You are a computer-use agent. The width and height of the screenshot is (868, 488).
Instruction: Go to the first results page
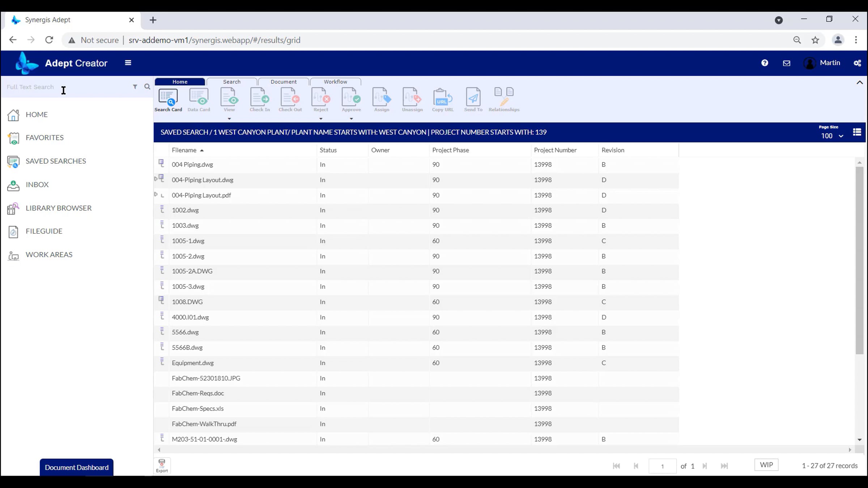point(616,466)
